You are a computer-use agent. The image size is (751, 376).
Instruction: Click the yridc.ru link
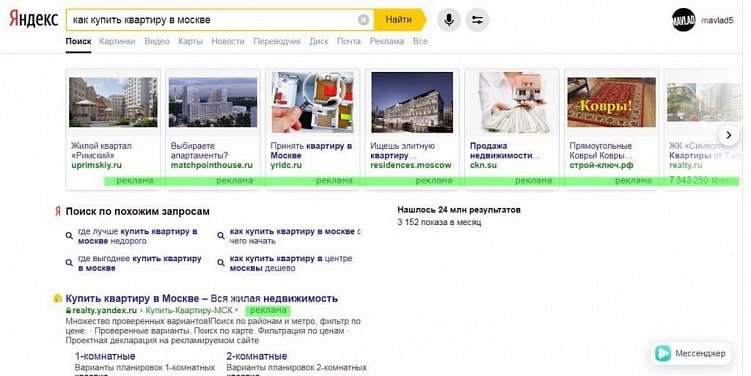point(286,165)
